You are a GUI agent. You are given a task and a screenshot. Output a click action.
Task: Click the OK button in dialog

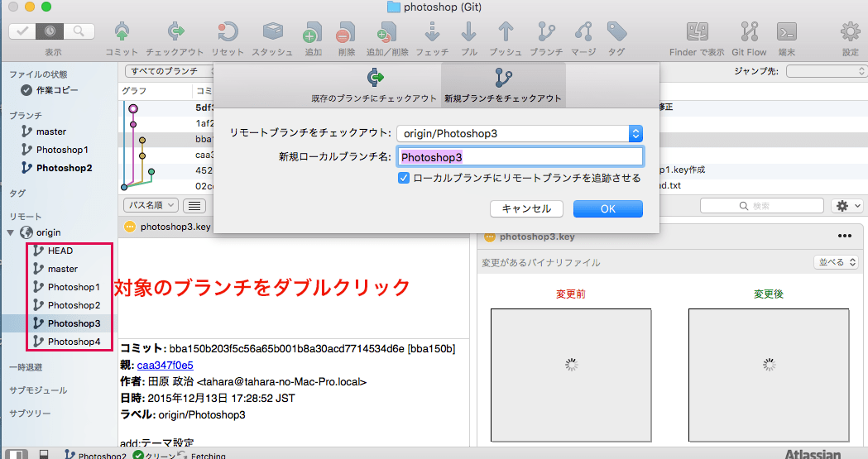(x=608, y=208)
